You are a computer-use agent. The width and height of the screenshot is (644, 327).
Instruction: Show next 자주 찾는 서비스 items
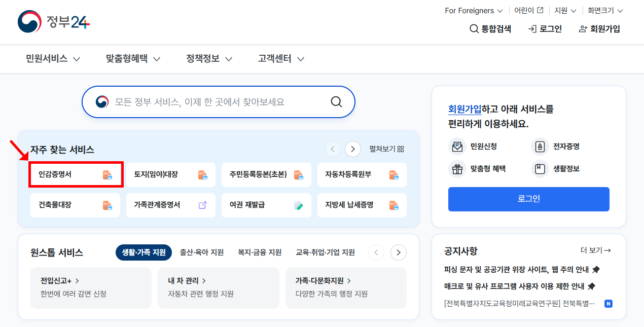click(x=353, y=149)
